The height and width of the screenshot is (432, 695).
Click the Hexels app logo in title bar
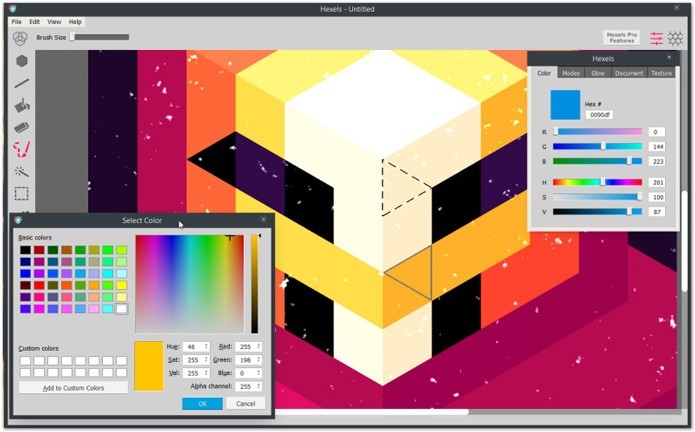click(13, 9)
